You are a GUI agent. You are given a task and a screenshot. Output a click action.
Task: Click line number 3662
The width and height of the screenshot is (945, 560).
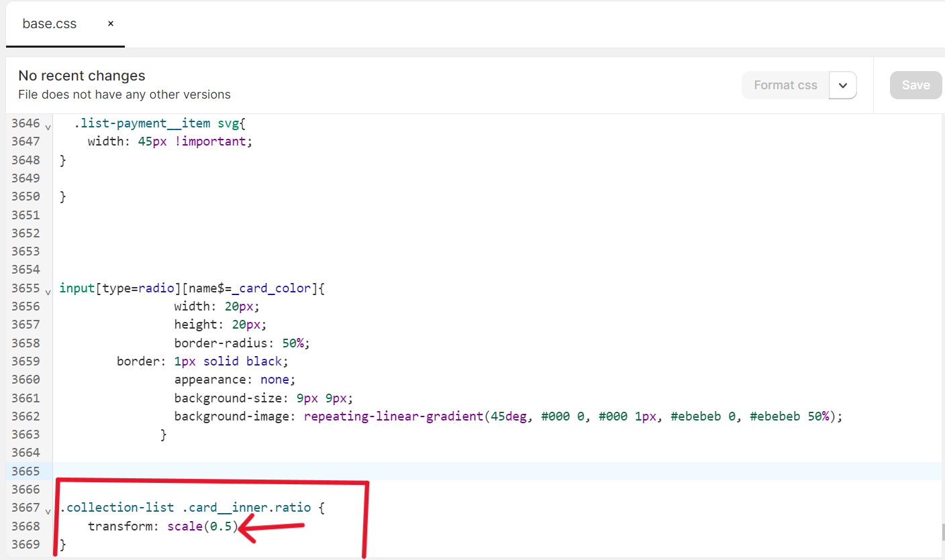click(x=26, y=416)
